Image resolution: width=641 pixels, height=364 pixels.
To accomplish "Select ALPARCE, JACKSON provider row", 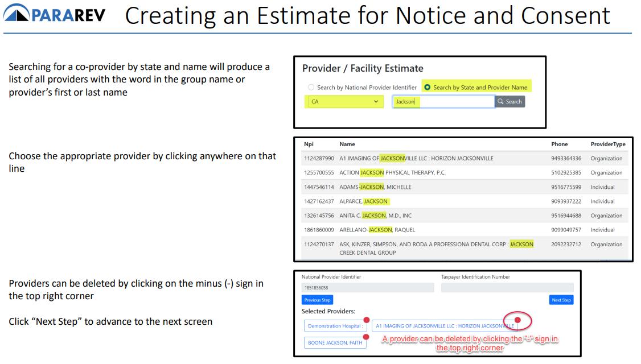I will pos(465,201).
